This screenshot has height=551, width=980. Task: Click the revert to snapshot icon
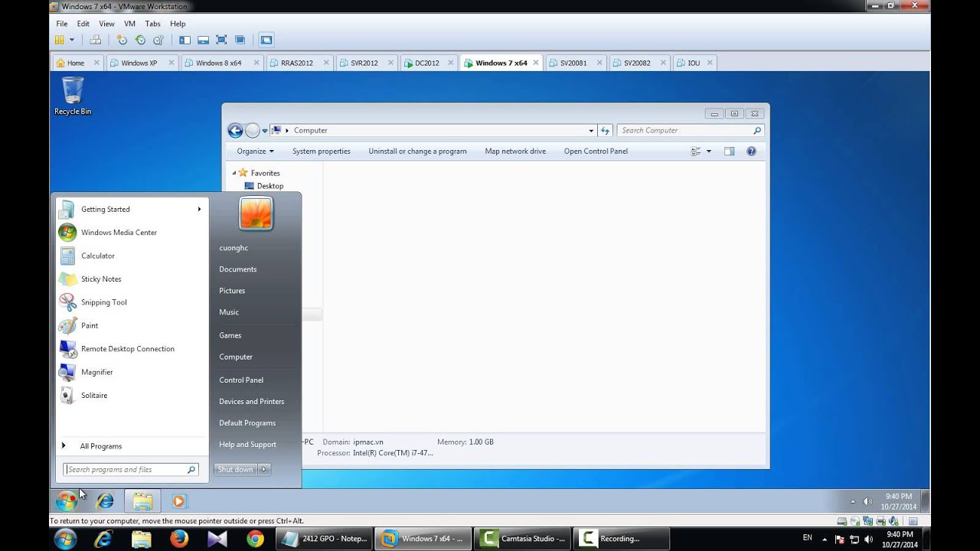[x=140, y=40]
